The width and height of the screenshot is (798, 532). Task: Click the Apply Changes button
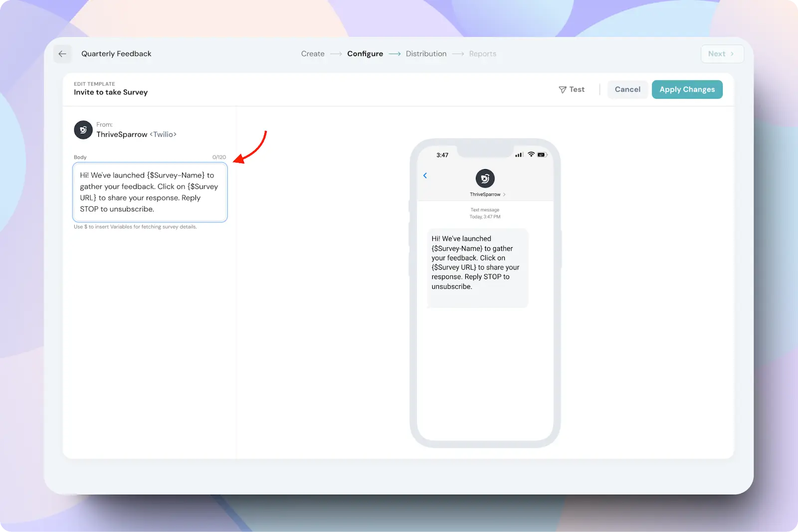click(x=687, y=90)
